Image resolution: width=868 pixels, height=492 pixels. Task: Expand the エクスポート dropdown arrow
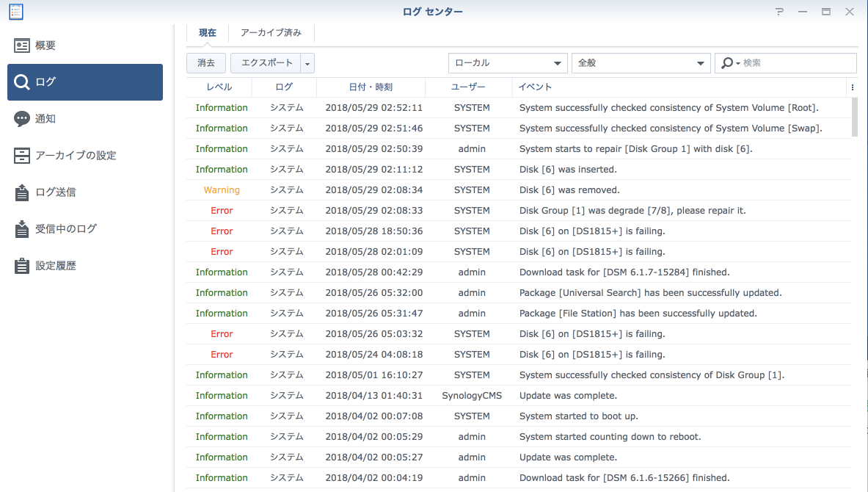tap(307, 64)
